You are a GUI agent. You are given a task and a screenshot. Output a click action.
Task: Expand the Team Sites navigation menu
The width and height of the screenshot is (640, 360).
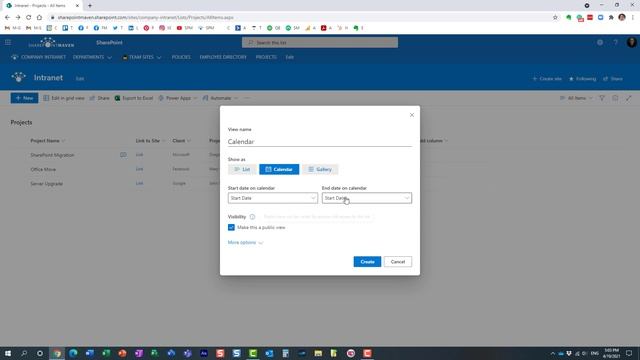coord(142,57)
